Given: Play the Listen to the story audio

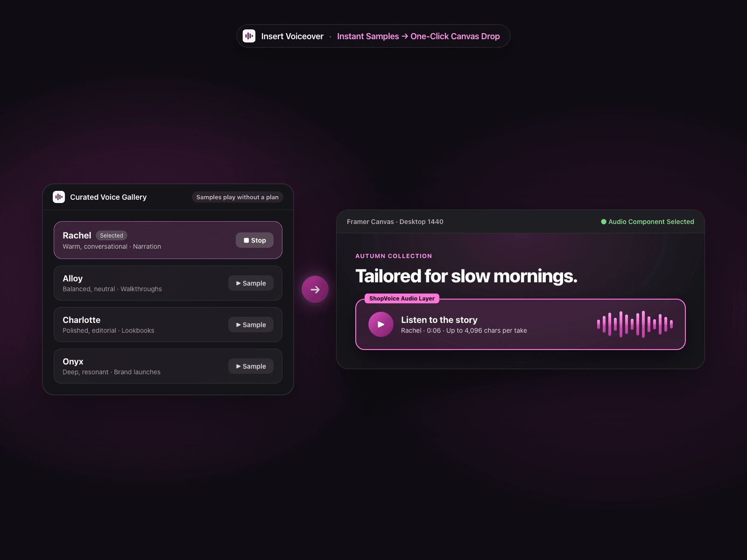Looking at the screenshot, I should coord(381,324).
